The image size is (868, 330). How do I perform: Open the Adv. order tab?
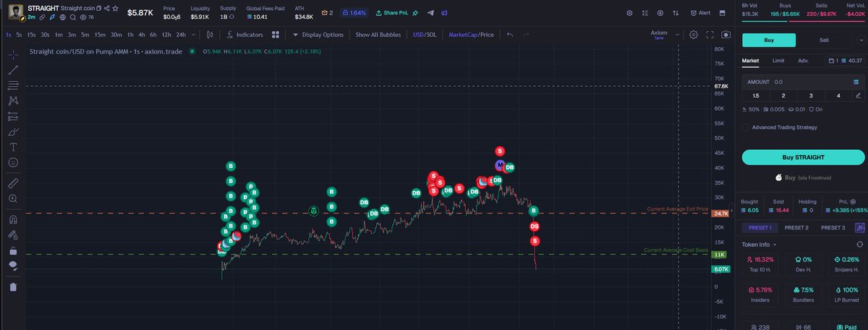pyautogui.click(x=803, y=61)
